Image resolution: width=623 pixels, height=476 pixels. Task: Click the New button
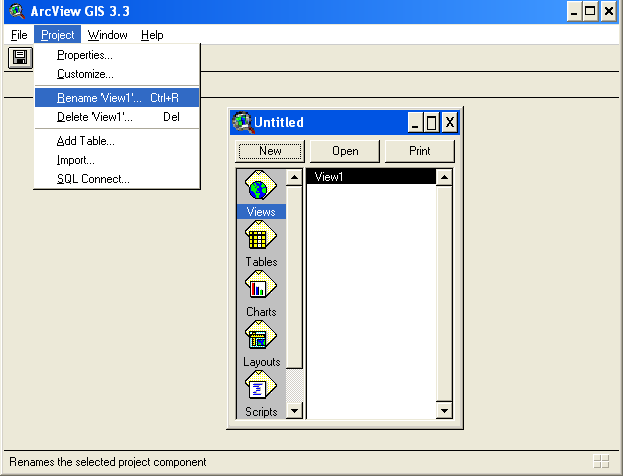[269, 151]
